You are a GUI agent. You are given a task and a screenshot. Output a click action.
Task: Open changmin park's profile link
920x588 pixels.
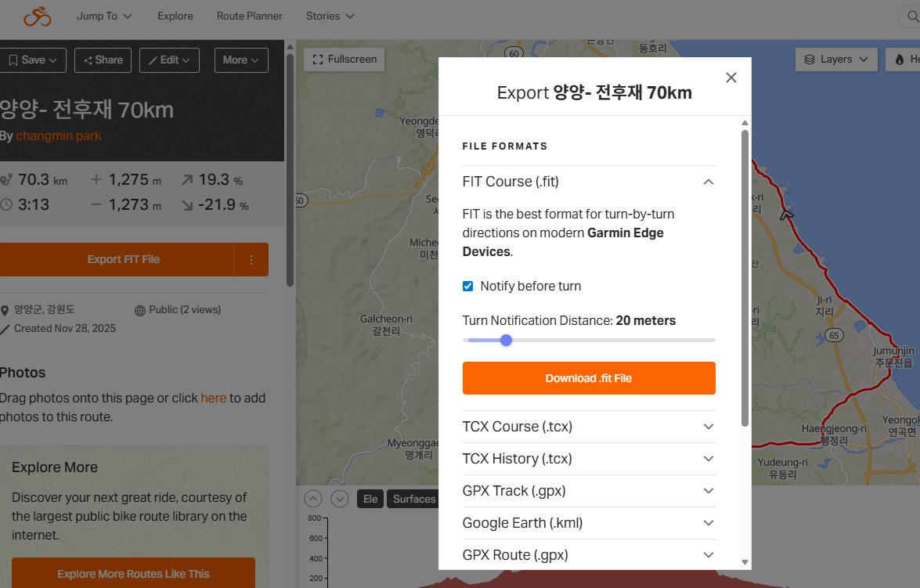click(59, 136)
